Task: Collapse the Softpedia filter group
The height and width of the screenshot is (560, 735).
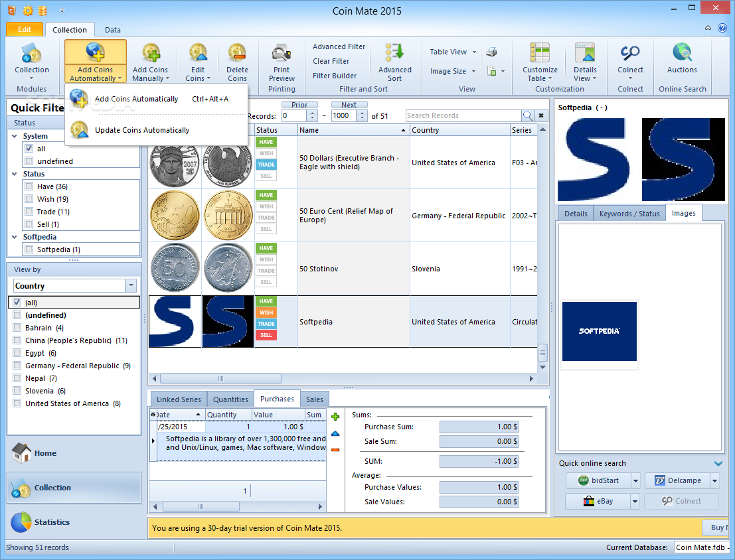Action: tap(14, 237)
